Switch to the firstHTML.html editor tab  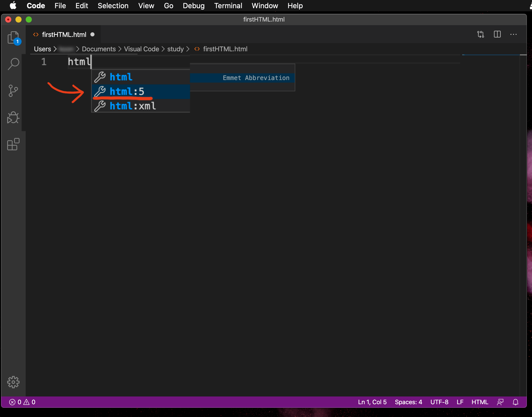pyautogui.click(x=64, y=35)
